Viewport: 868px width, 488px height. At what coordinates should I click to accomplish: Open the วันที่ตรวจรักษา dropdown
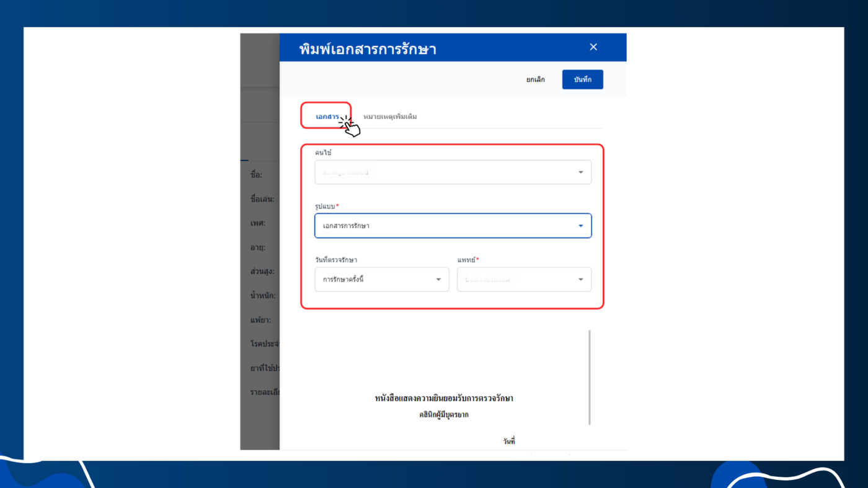tap(382, 280)
